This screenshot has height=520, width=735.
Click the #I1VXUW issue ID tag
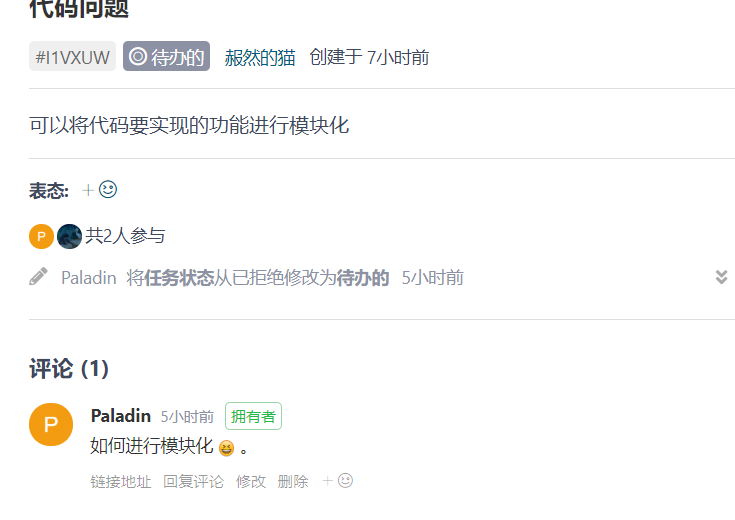click(72, 56)
